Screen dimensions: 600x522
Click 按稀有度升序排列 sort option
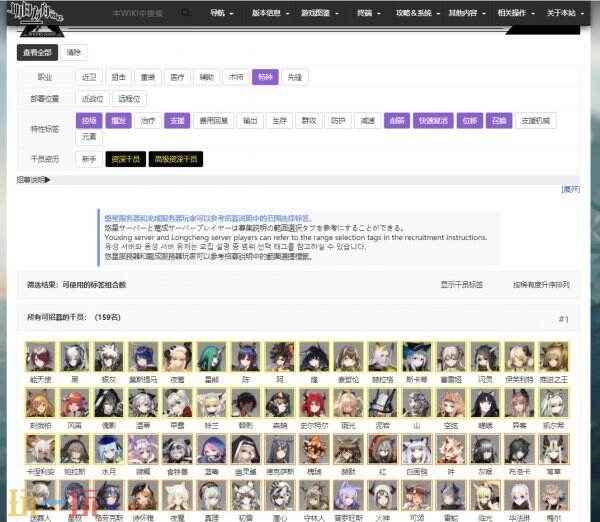(x=541, y=284)
